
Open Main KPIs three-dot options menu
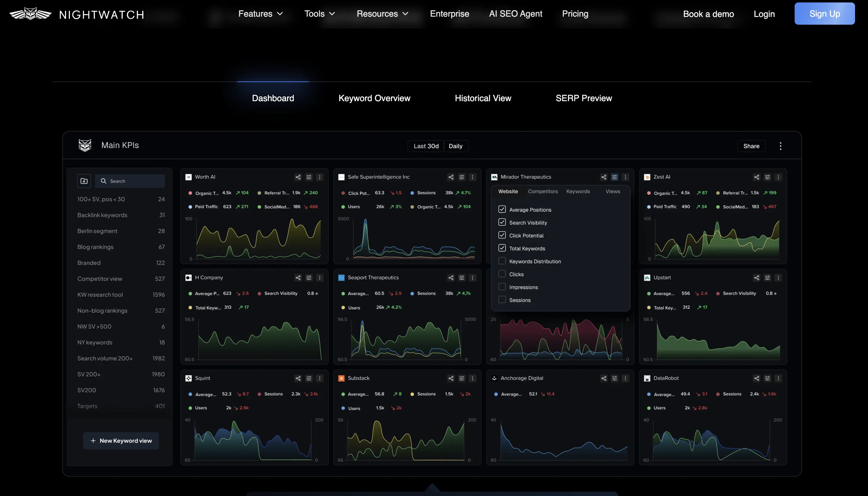coord(780,146)
